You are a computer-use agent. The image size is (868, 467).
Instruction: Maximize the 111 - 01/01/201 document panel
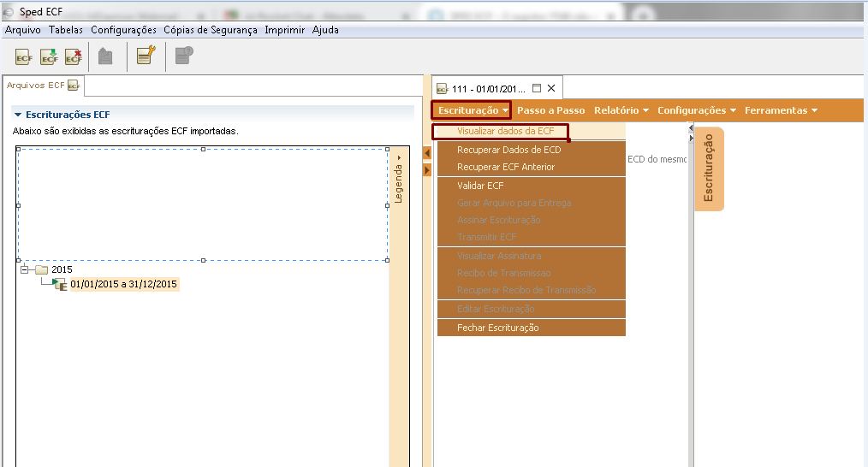tap(537, 88)
